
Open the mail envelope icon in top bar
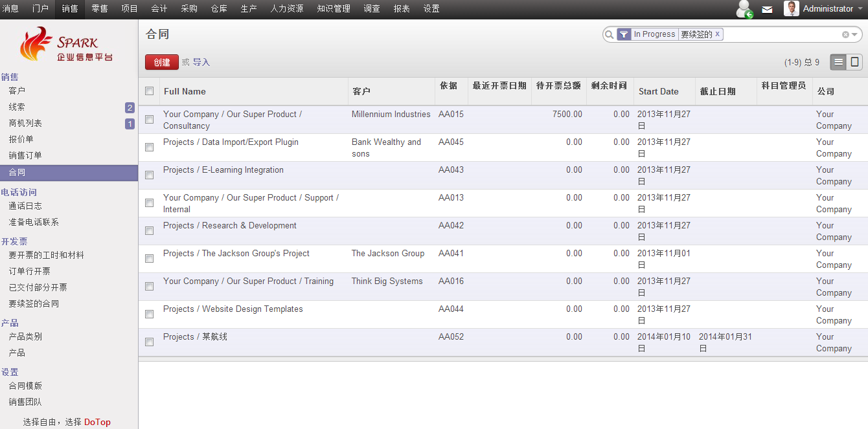(767, 10)
